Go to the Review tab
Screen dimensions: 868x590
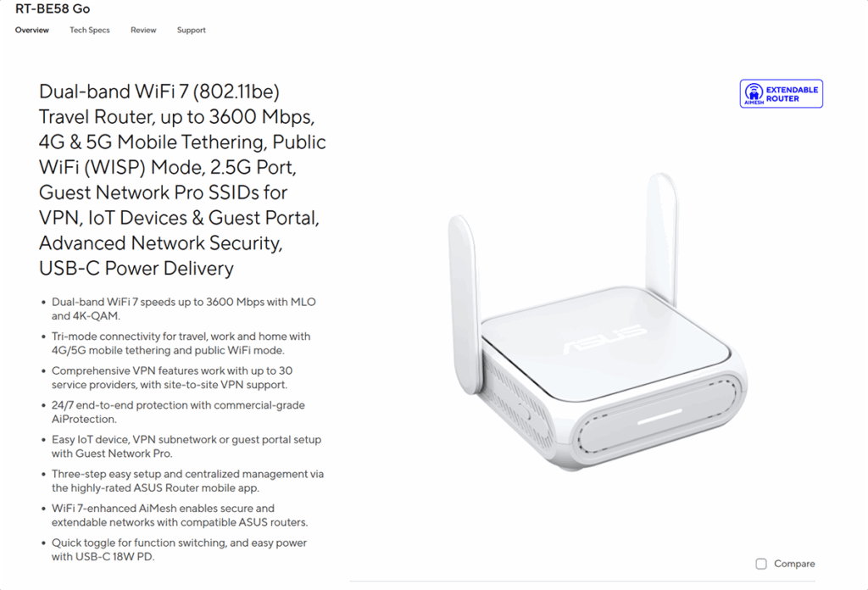[143, 30]
